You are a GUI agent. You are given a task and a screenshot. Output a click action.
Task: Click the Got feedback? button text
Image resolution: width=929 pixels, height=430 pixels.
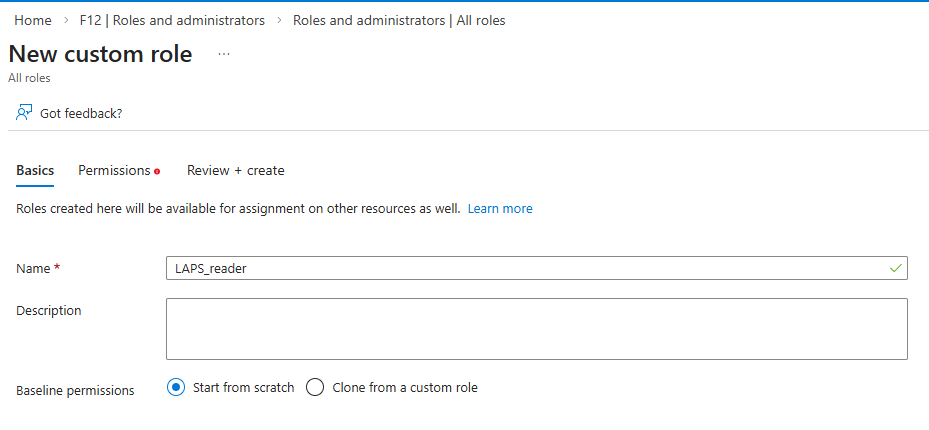81,113
